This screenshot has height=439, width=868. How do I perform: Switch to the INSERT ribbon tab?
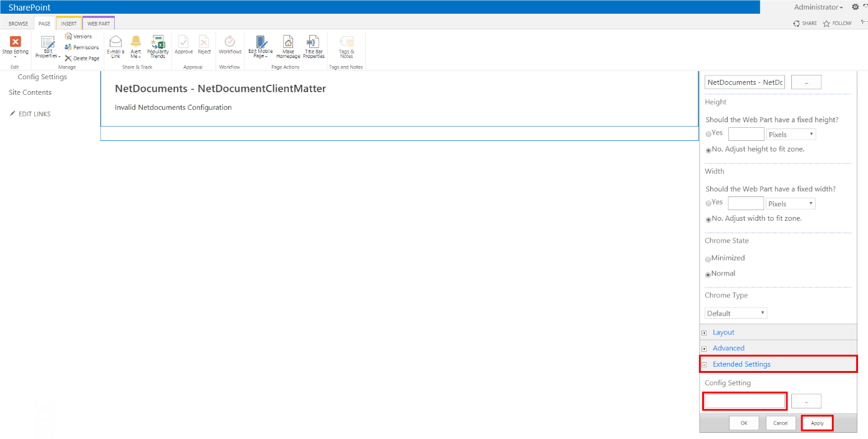coord(69,24)
